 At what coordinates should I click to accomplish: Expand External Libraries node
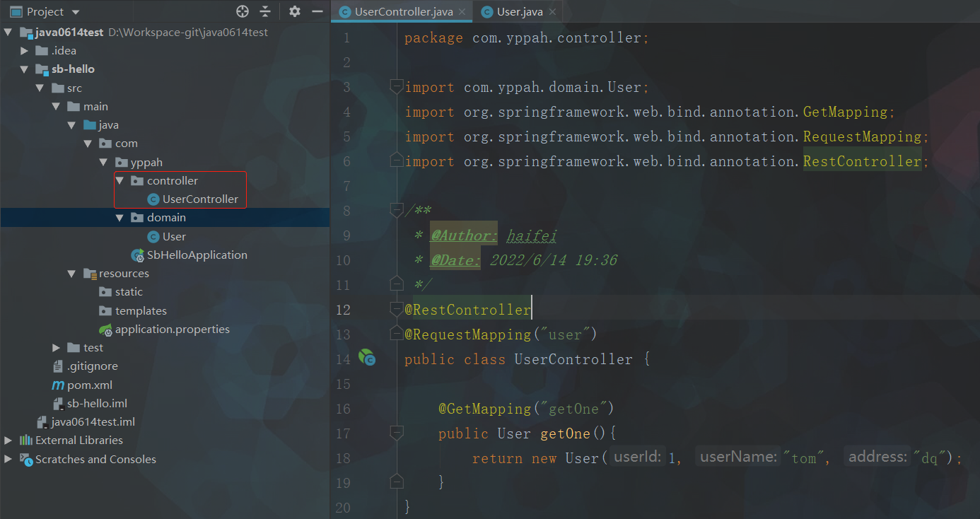[8, 441]
